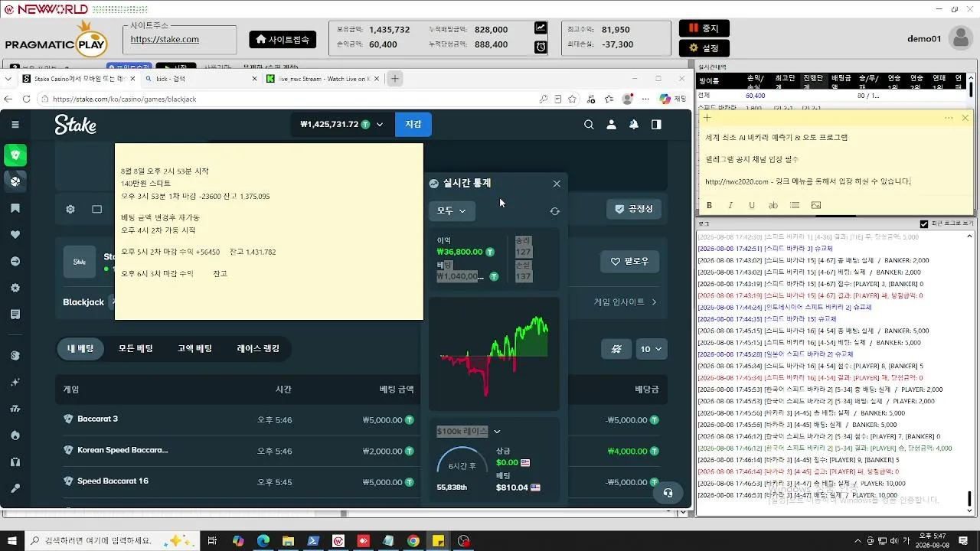Click demo01 user avatar
Viewport: 980px width, 551px height.
coord(960,38)
